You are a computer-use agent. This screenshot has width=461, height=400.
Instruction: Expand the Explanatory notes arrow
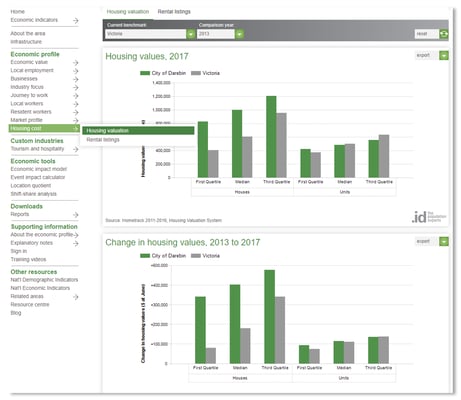coord(76,243)
